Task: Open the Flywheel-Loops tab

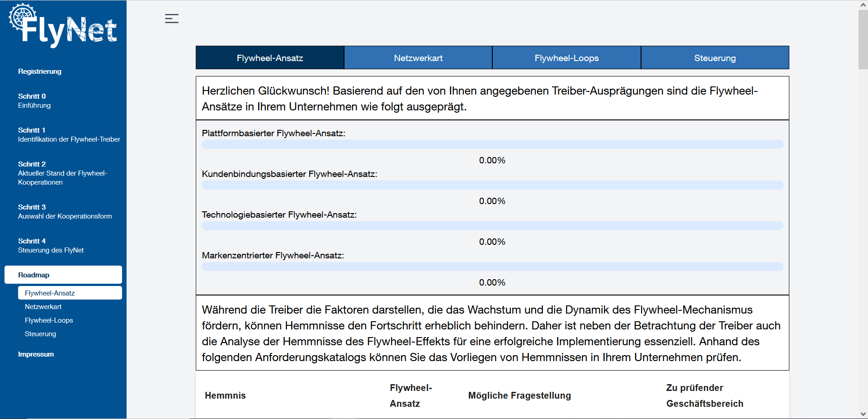Action: coord(566,58)
